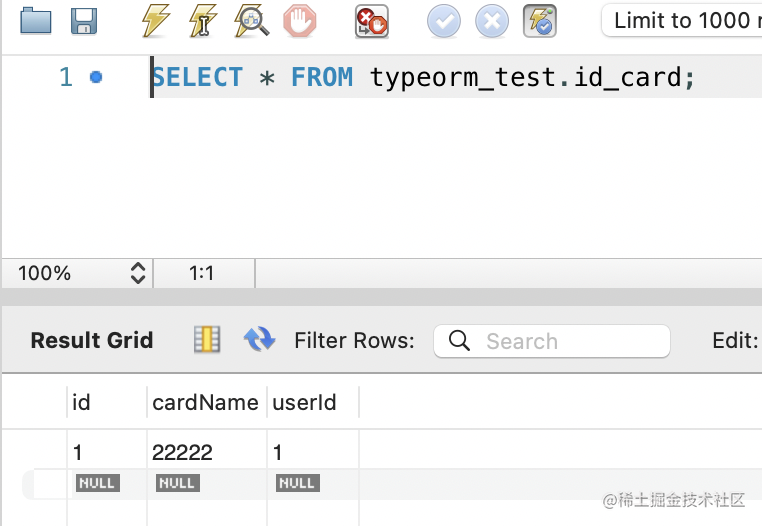Change the 100% zoom level stepper

point(138,272)
